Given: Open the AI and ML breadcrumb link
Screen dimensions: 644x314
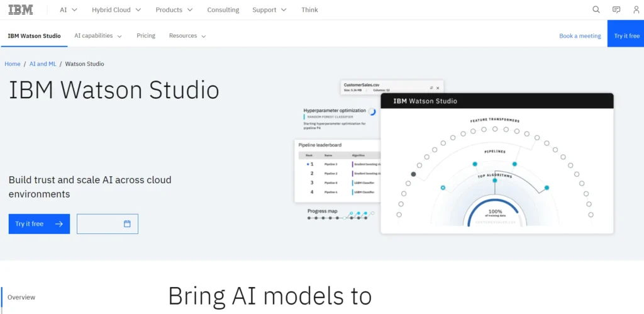Looking at the screenshot, I should 43,64.
